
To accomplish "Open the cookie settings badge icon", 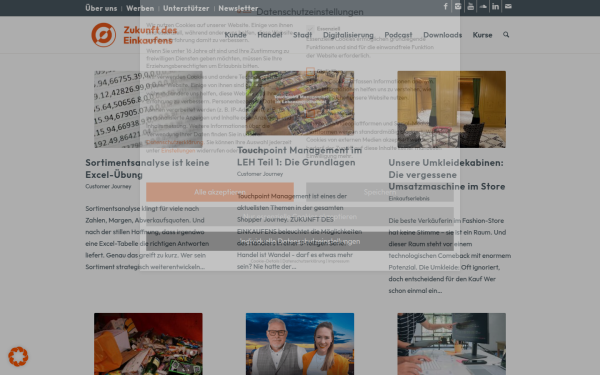I will click(18, 357).
